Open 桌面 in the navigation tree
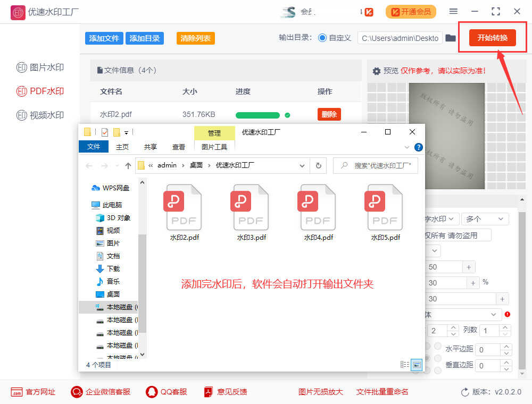 pyautogui.click(x=108, y=294)
